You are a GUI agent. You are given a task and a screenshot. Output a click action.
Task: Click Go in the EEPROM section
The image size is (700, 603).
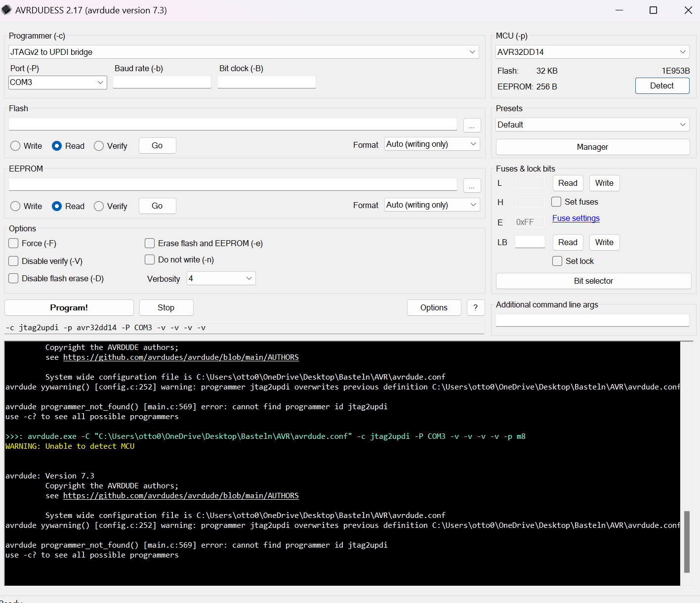point(157,206)
